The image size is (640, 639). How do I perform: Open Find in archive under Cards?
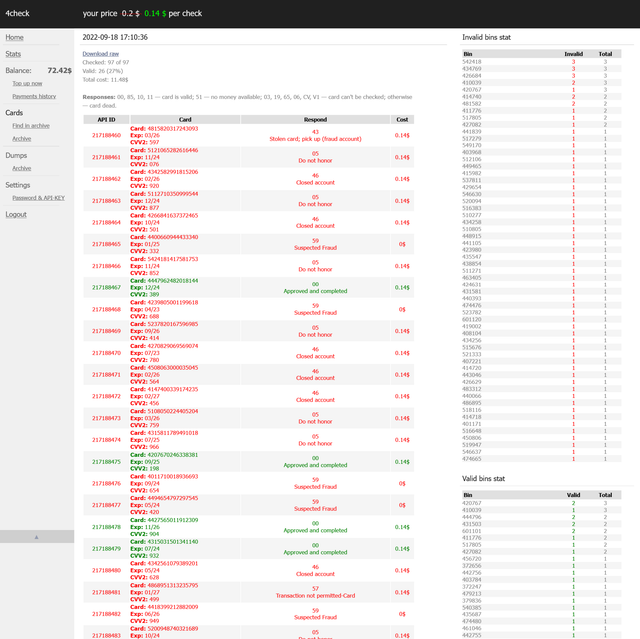[31, 126]
